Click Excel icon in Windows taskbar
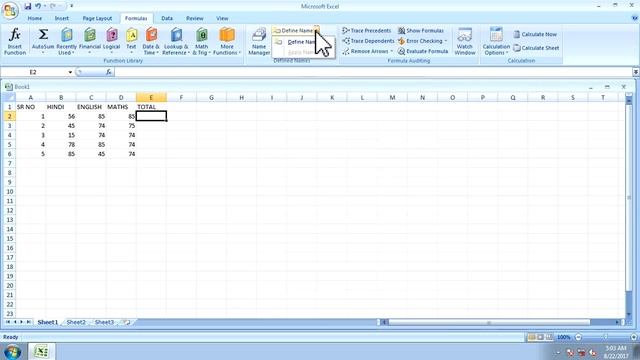 click(41, 351)
